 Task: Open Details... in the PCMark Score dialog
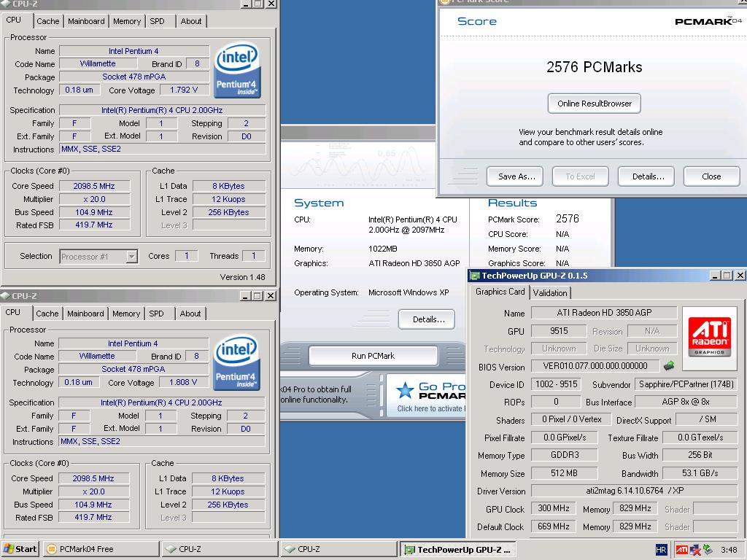[x=648, y=176]
